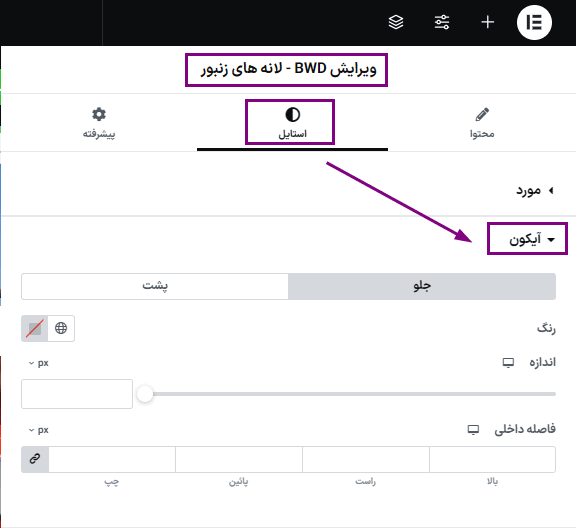The width and height of the screenshot is (576, 528).
Task: Focus the راست padding input
Action: click(x=366, y=459)
